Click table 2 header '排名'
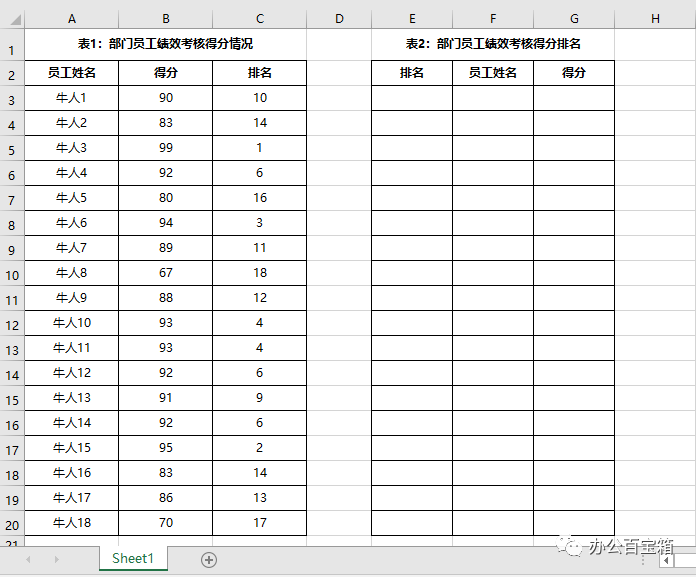 pyautogui.click(x=412, y=73)
